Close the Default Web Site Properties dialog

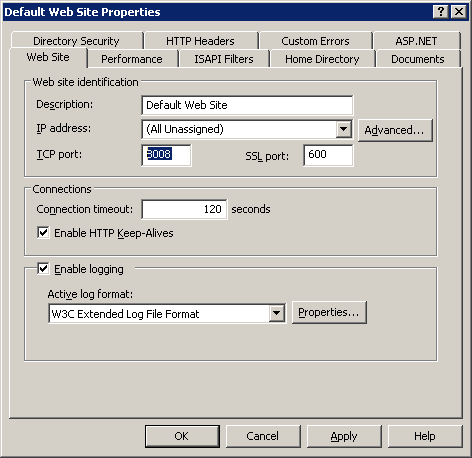point(459,12)
